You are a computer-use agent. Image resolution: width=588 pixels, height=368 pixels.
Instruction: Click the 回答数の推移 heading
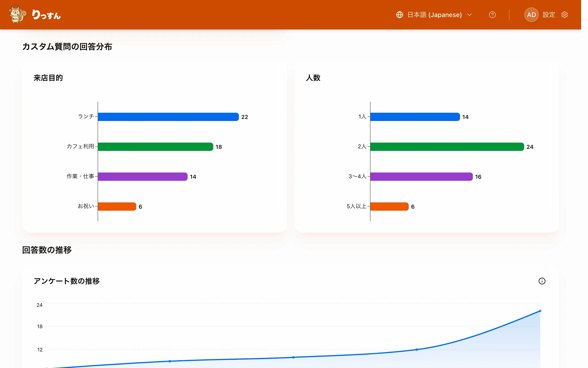(47, 250)
